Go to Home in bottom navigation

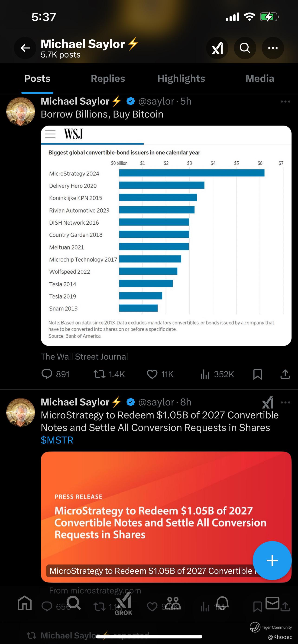click(25, 603)
